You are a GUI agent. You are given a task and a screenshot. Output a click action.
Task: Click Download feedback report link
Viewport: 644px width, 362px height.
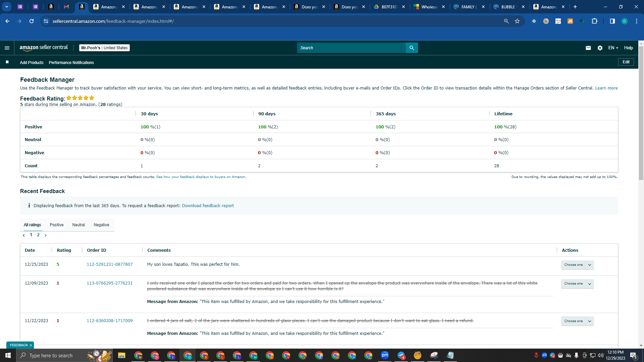208,206
